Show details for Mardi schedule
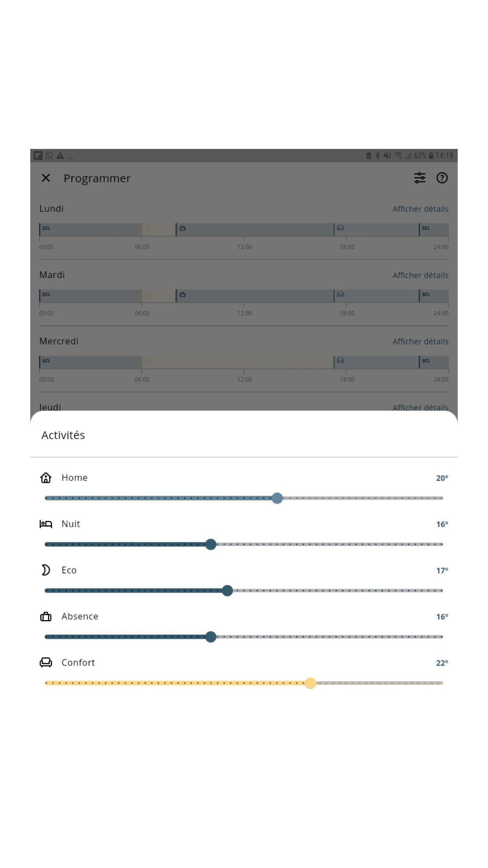 click(420, 275)
